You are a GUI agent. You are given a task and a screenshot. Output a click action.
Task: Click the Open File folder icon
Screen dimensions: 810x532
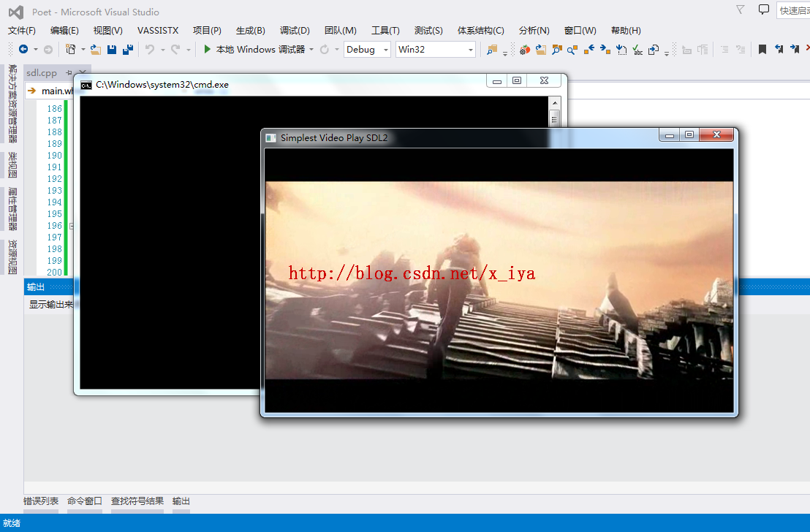point(96,49)
